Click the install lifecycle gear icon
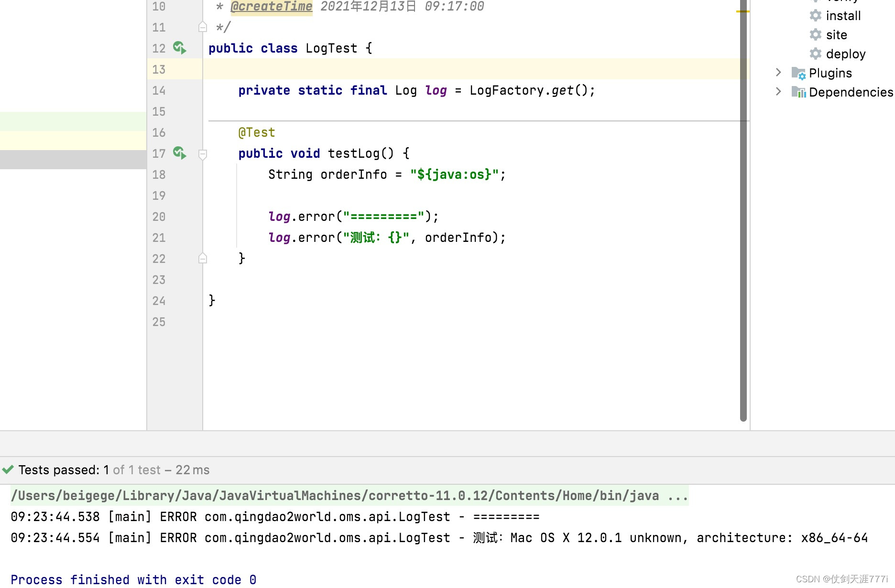This screenshot has height=588, width=895. [x=816, y=15]
